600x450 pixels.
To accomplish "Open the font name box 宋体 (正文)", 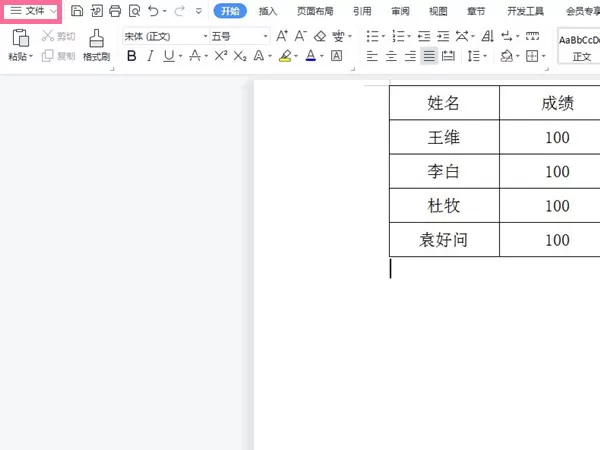I will coord(166,36).
